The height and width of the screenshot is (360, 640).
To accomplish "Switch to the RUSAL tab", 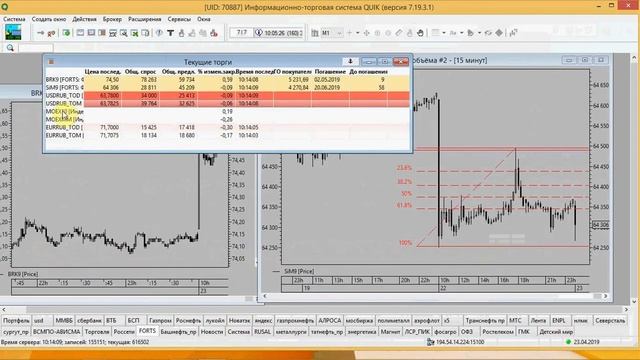I will [x=262, y=332].
